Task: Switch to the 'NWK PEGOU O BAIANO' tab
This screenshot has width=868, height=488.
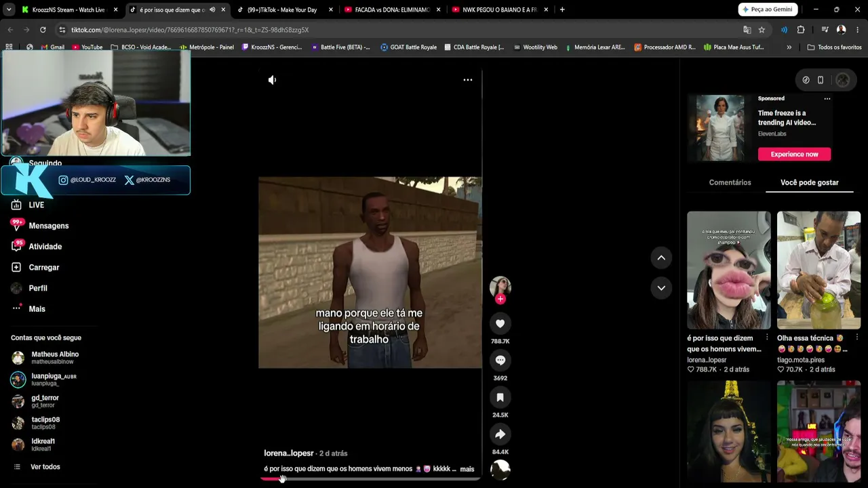Action: (x=500, y=9)
